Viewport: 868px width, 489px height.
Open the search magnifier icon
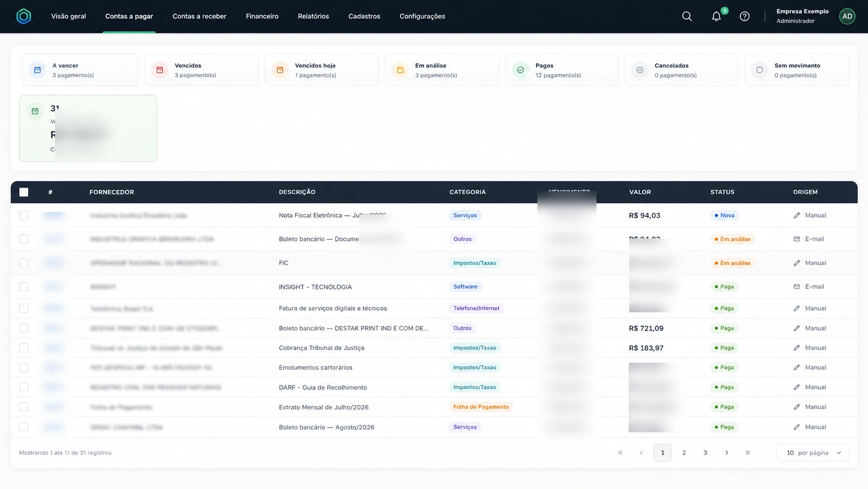pos(687,16)
